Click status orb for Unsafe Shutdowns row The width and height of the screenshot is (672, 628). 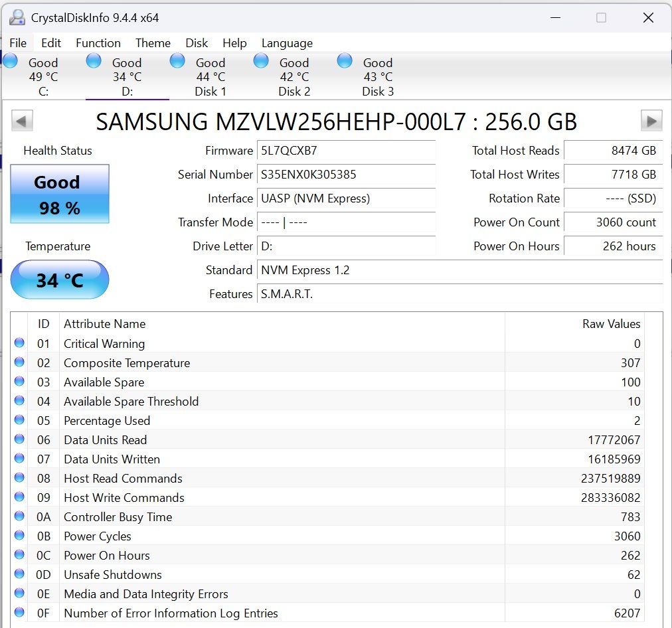[19, 574]
